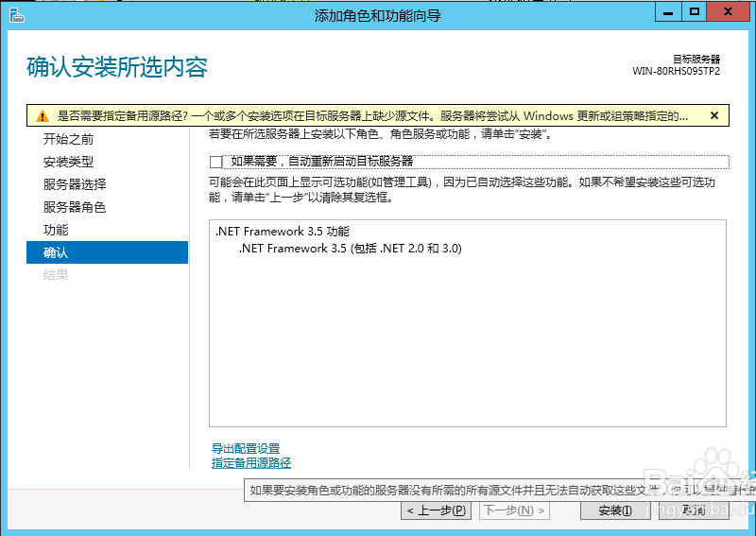Close the wizard window
The width and height of the screenshot is (756, 536).
[x=728, y=12]
